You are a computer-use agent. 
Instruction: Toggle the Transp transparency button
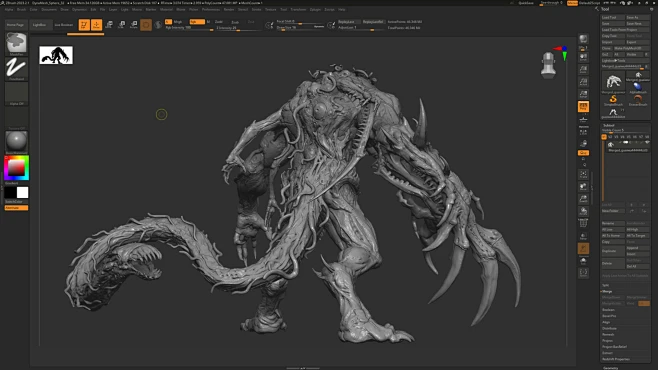(583, 236)
